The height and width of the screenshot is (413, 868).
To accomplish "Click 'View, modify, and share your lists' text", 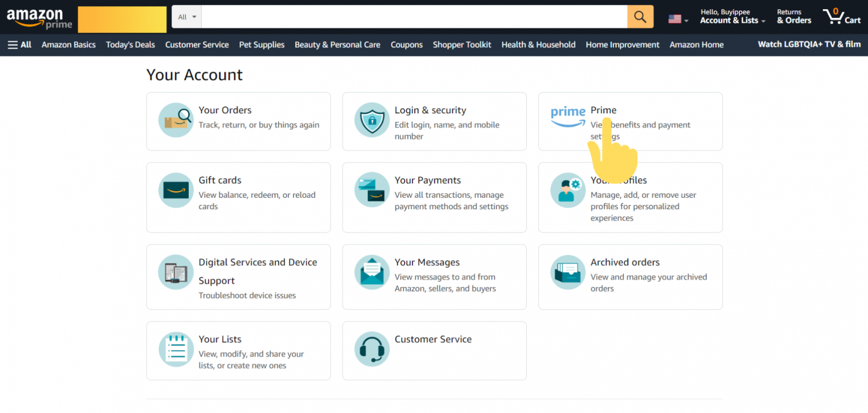I will coord(251,359).
